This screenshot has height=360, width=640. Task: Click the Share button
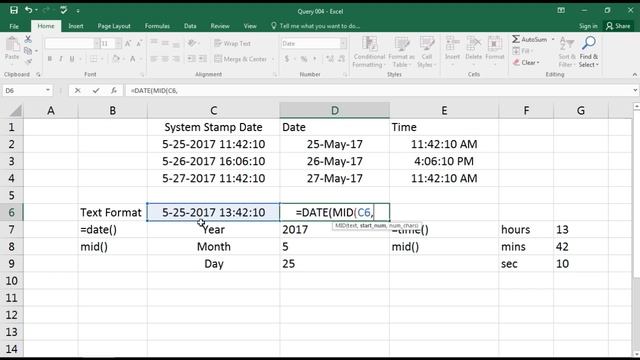point(618,26)
